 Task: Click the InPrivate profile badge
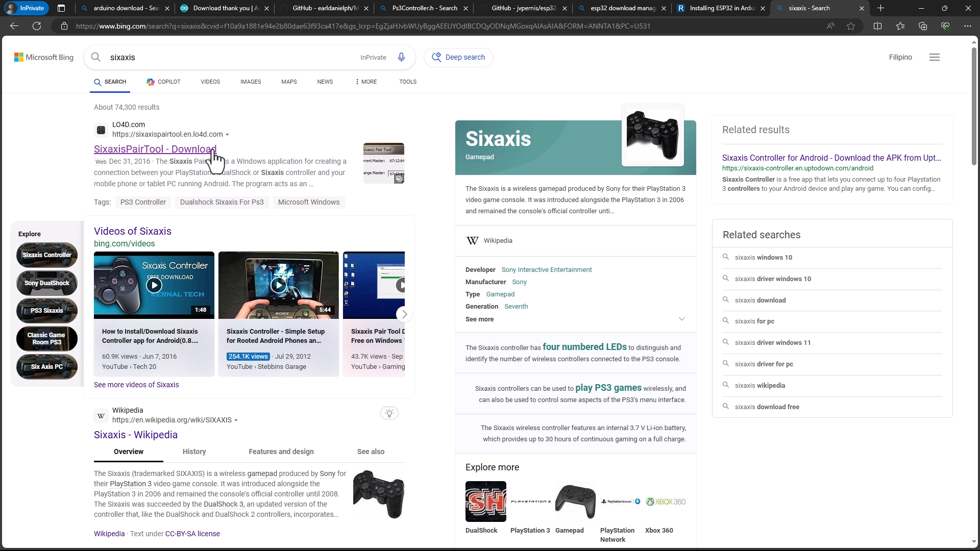27,8
